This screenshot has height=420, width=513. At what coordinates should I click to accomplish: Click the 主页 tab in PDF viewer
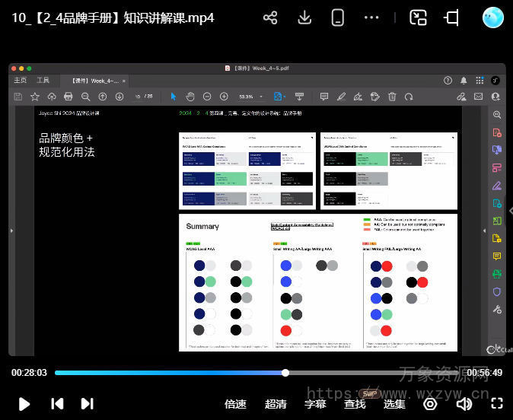21,80
